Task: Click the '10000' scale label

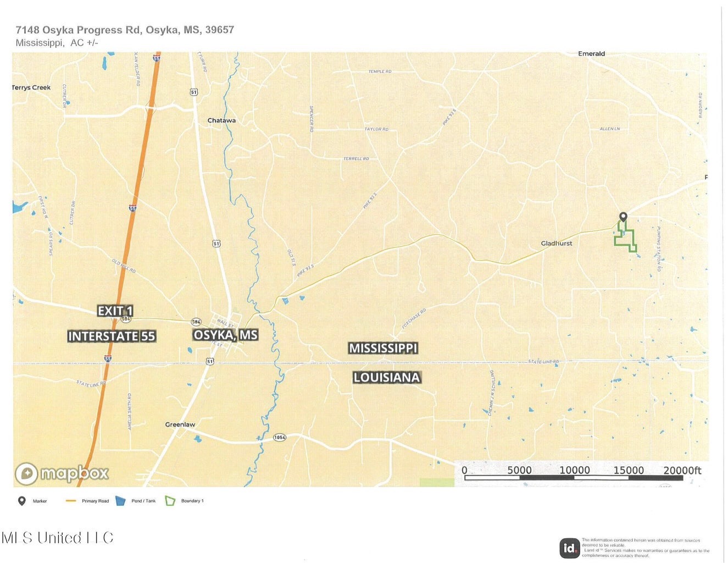Action: point(575,470)
